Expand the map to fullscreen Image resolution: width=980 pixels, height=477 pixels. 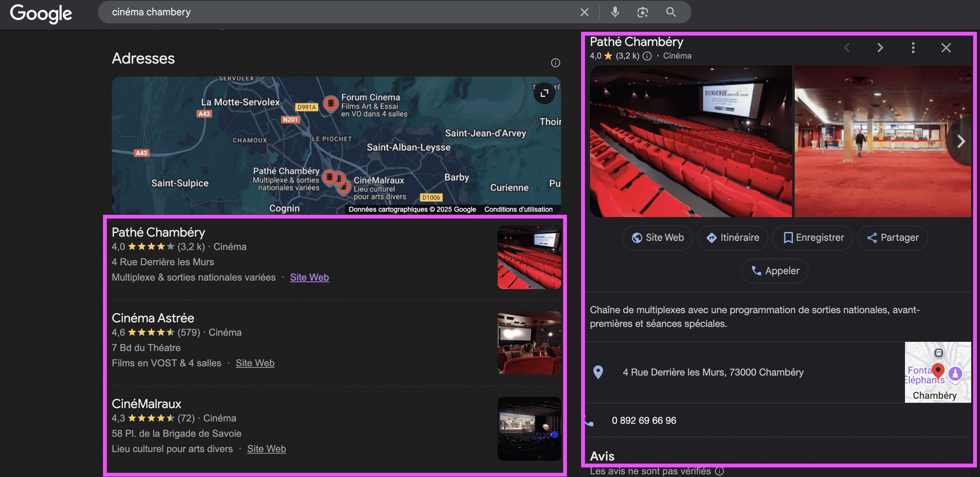click(544, 93)
